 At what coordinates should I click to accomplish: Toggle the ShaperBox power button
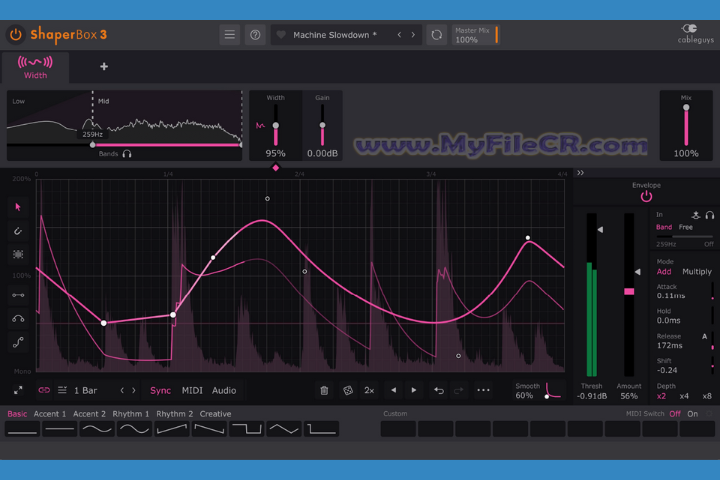click(x=16, y=35)
